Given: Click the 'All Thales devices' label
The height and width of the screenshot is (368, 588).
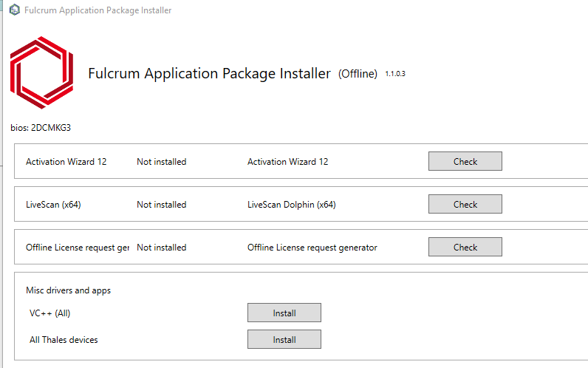Looking at the screenshot, I should (x=64, y=340).
